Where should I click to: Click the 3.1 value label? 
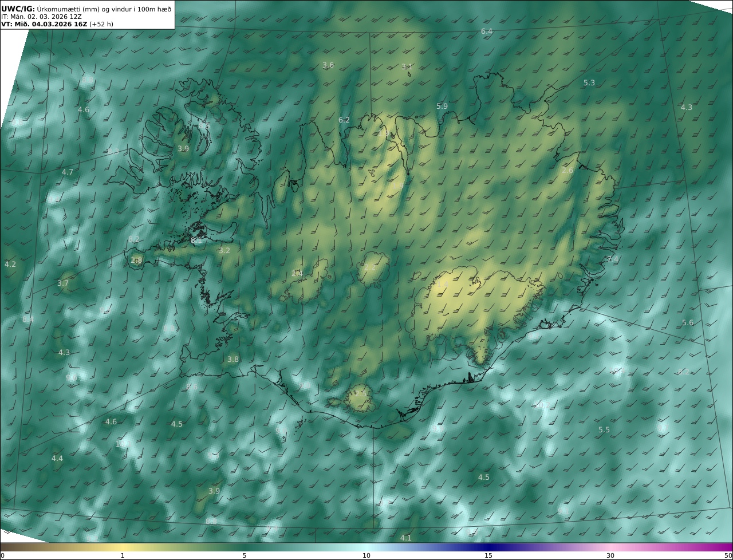pos(407,67)
